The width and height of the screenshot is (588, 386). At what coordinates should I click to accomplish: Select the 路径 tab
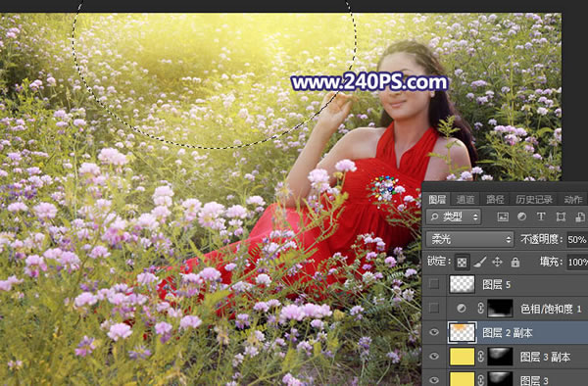(495, 200)
